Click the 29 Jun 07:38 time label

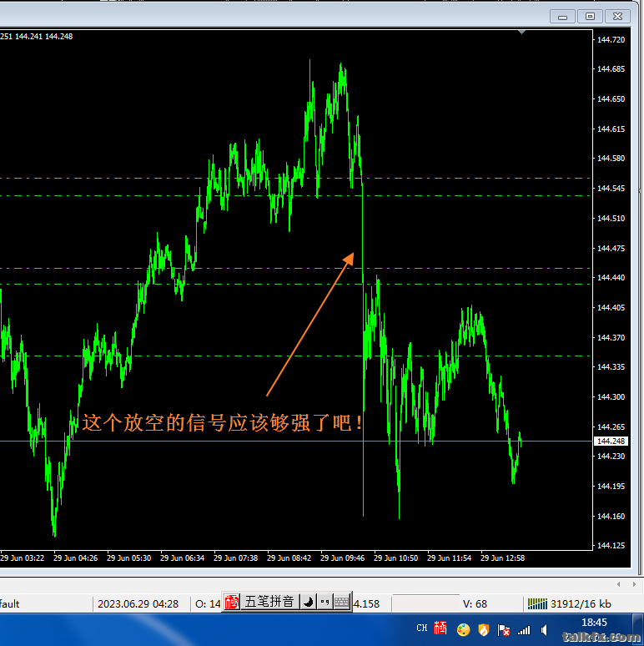click(235, 558)
